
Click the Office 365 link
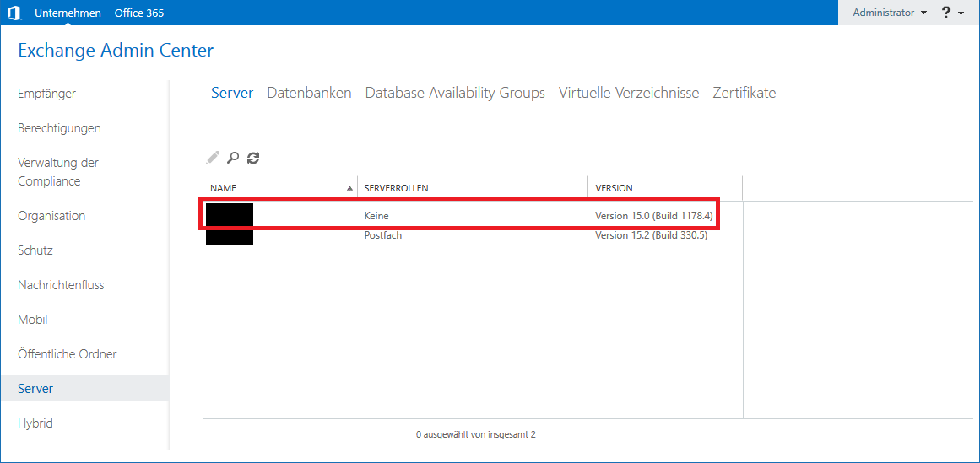[138, 13]
